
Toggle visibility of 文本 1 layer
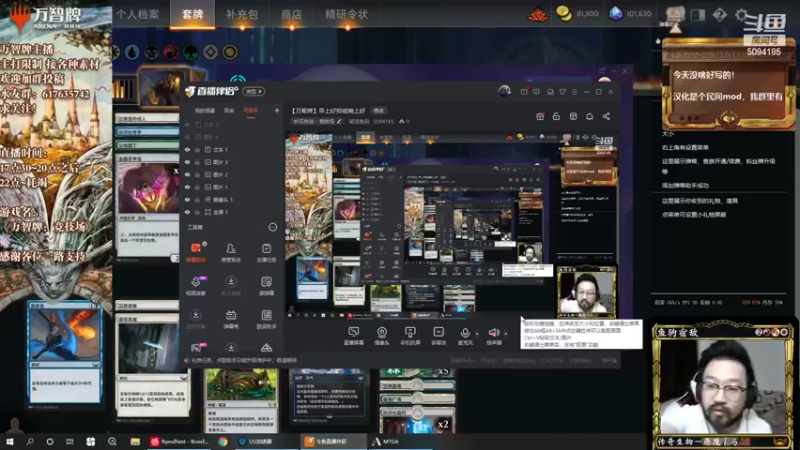[187, 149]
